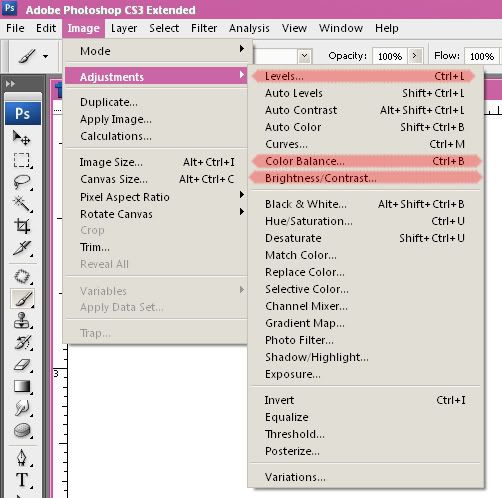Open the Hue/Saturation dialog
The image size is (502, 498).
(x=365, y=221)
